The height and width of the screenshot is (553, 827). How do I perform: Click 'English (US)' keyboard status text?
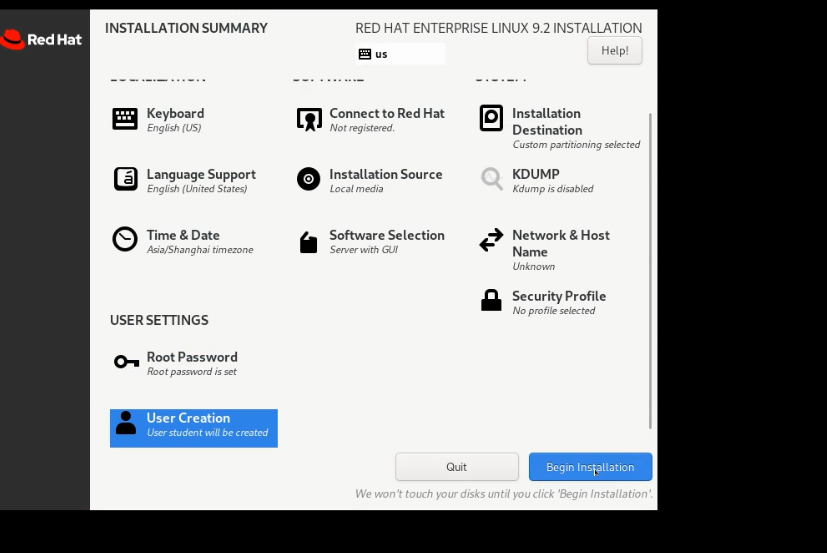pos(174,128)
